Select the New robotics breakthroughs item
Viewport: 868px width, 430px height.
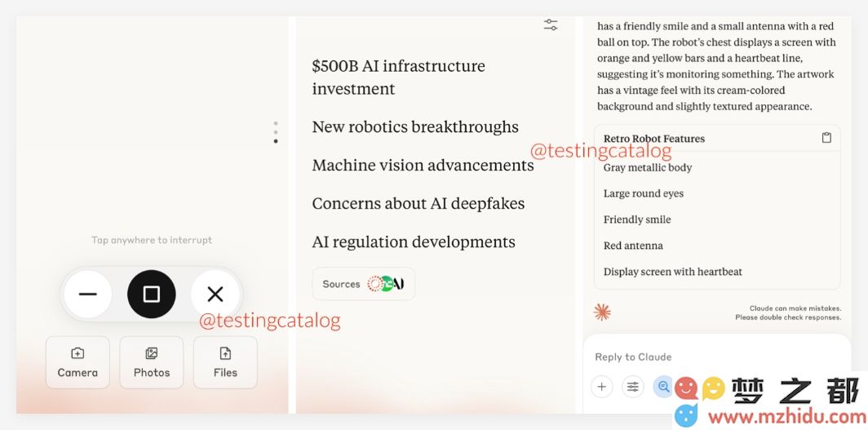pyautogui.click(x=415, y=126)
